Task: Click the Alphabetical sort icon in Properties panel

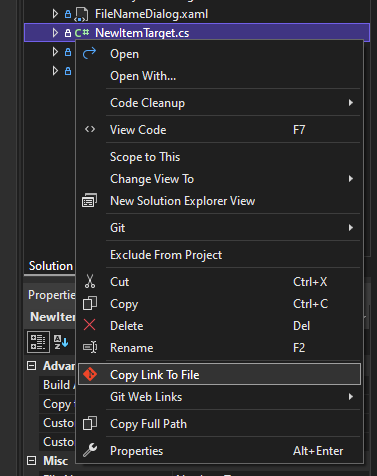Action: point(61,342)
